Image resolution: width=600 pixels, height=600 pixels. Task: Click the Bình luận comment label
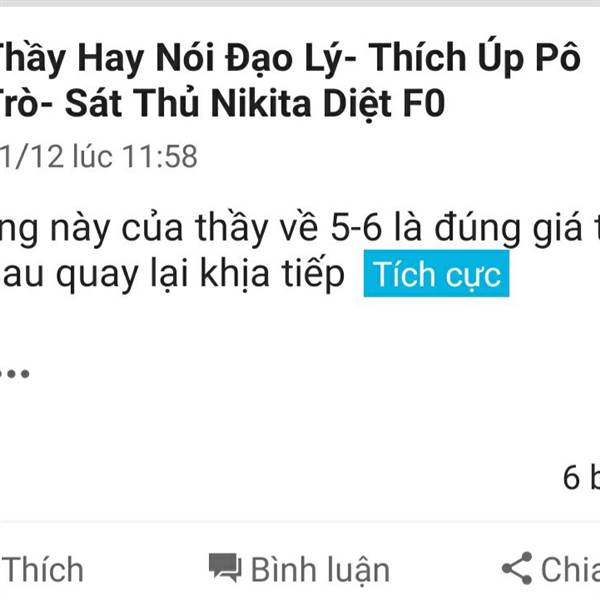click(320, 571)
